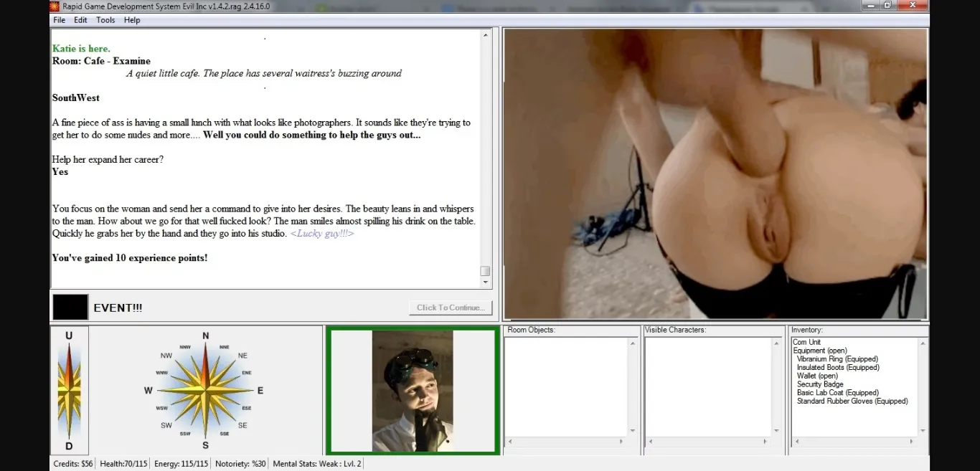
Task: Click the West point on the compass
Action: pyautogui.click(x=149, y=391)
